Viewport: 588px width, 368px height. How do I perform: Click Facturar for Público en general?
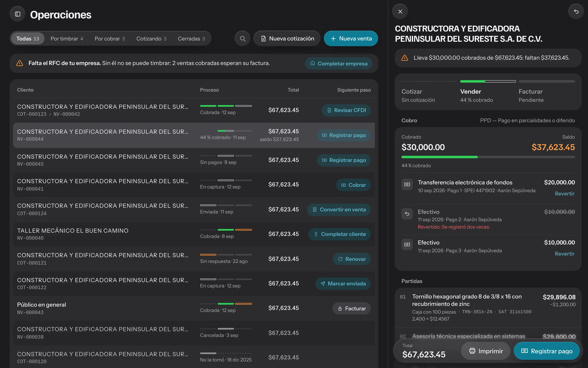click(352, 308)
